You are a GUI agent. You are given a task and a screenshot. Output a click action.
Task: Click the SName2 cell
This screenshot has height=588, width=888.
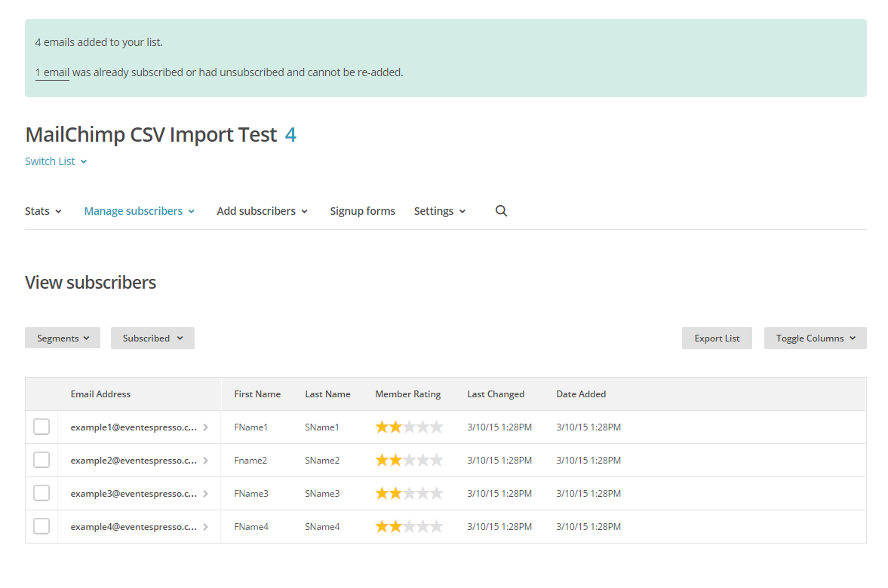click(322, 461)
